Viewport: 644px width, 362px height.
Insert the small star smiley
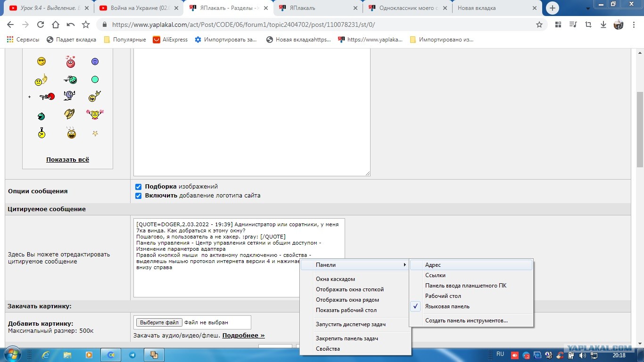click(95, 133)
